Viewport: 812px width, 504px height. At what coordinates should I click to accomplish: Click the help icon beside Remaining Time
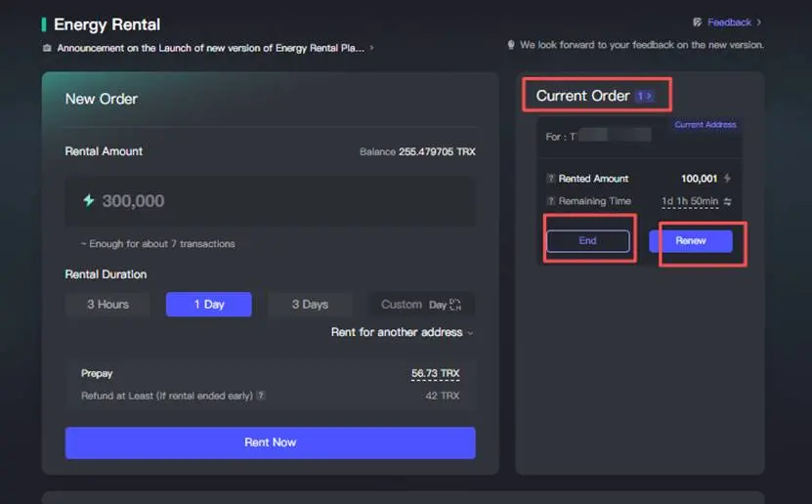click(x=551, y=201)
